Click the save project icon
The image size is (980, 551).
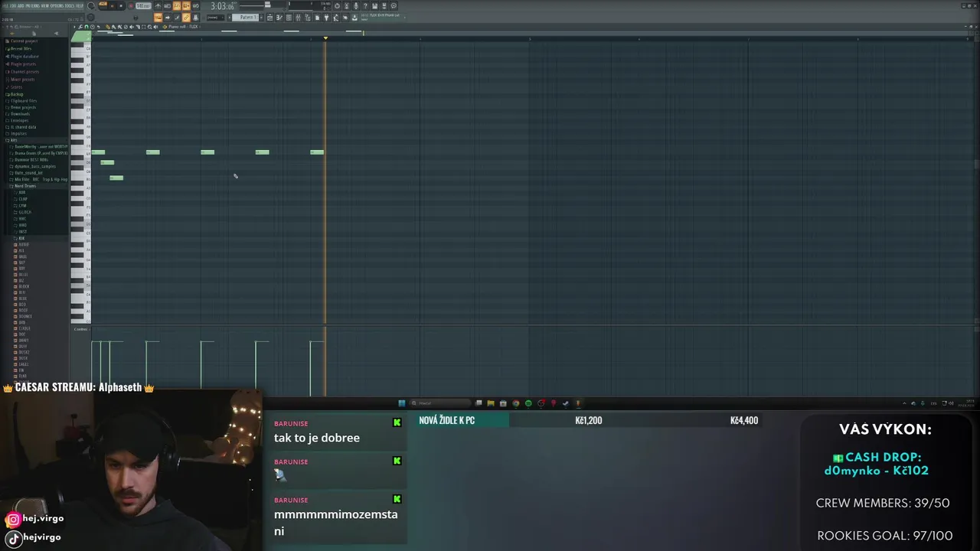[x=374, y=6]
